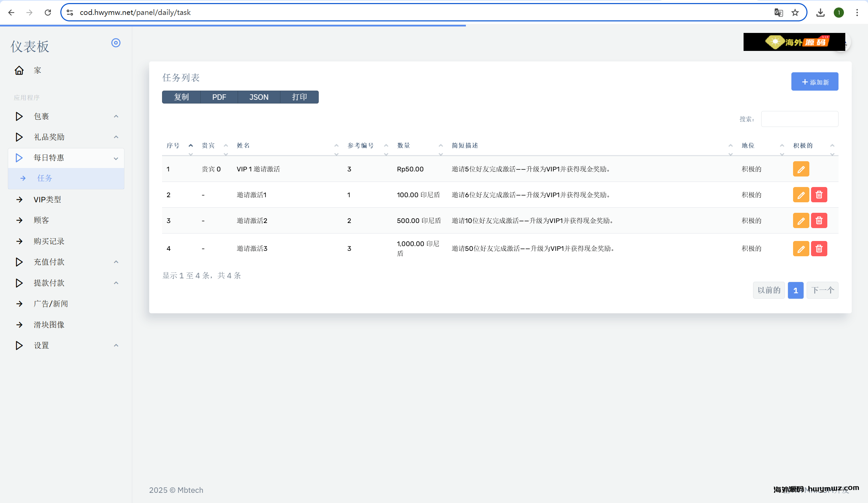Click the edit pencil for VIP 1 邀请激活
The image size is (868, 503).
801,169
